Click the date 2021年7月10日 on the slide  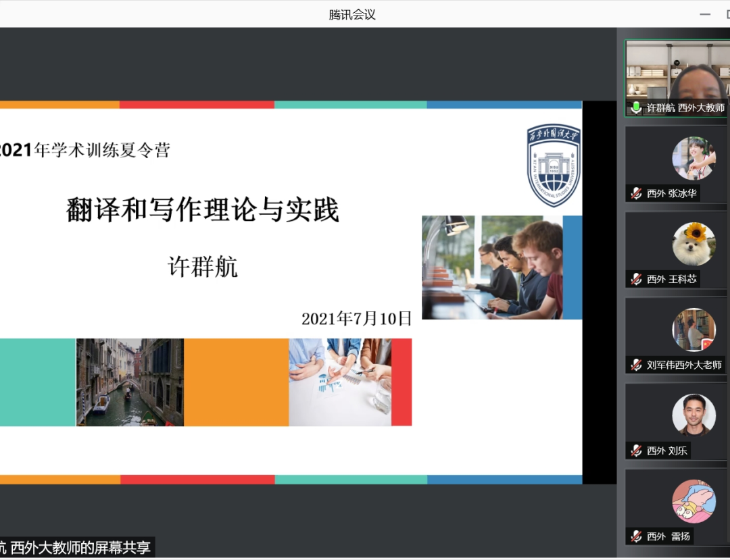click(356, 319)
